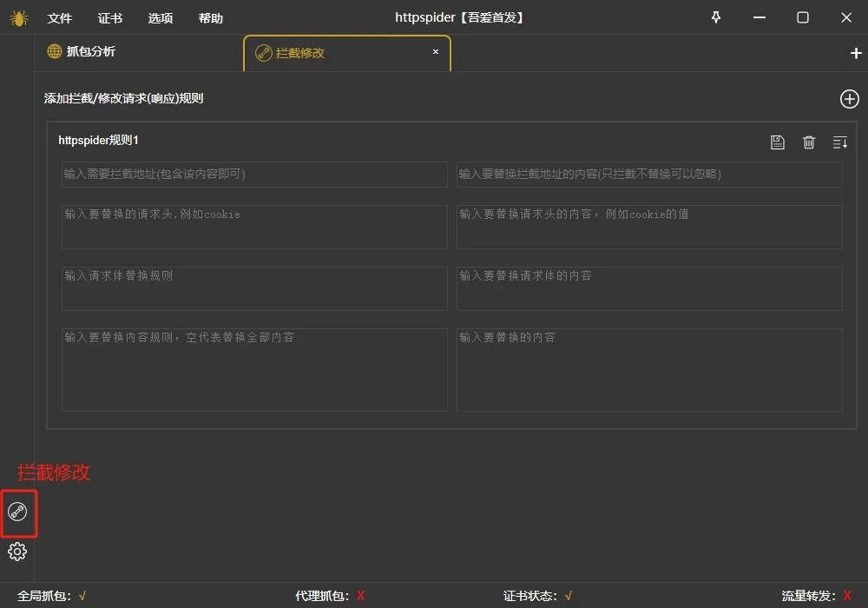Click the httpspider规则1 rule title

point(99,141)
